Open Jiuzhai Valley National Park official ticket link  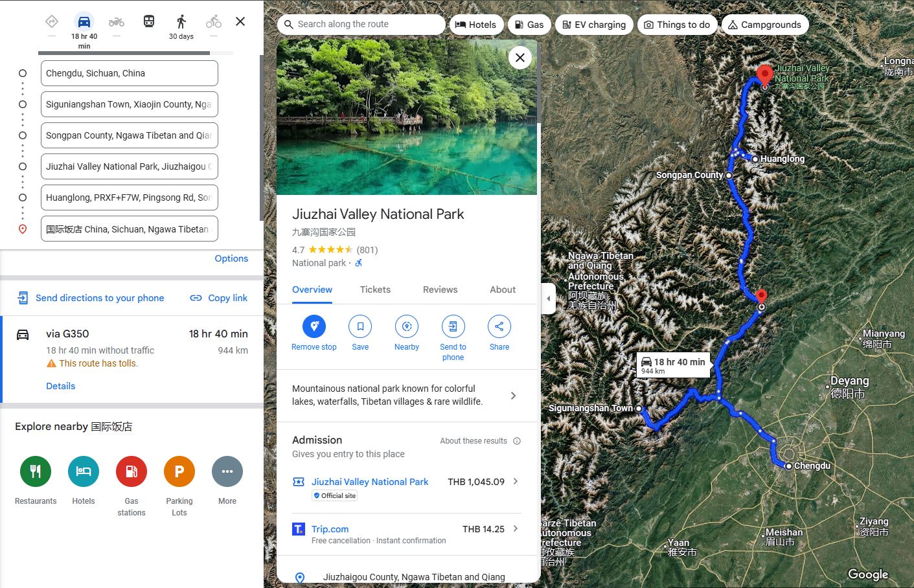pyautogui.click(x=370, y=482)
